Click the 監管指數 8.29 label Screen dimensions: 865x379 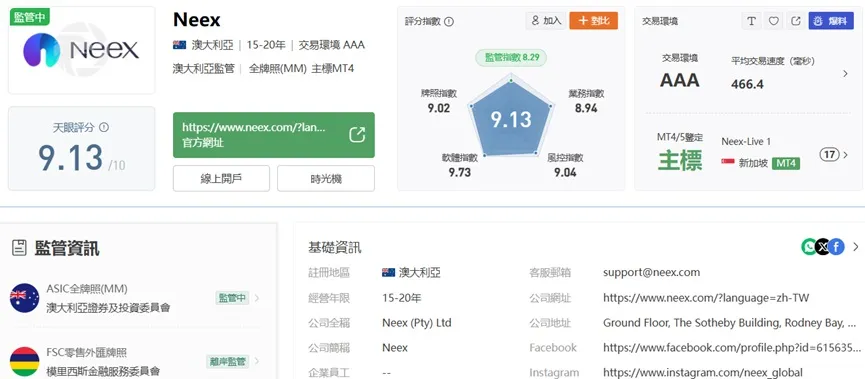point(511,57)
